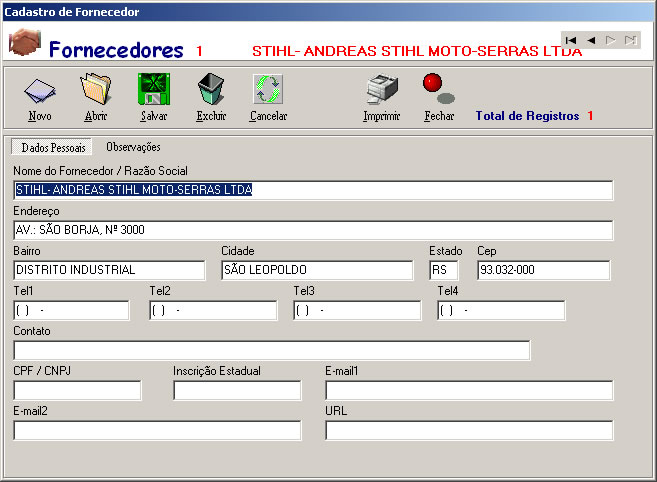Click the Inscrição Estadual input field

pyautogui.click(x=237, y=390)
